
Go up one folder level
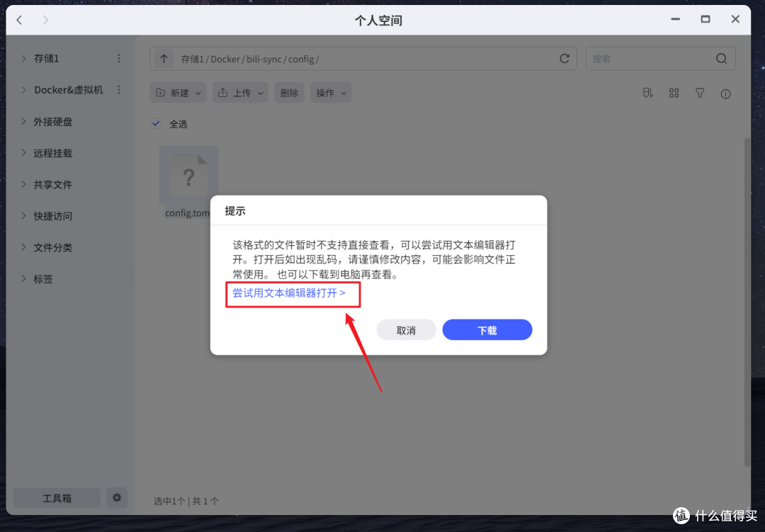(164, 59)
